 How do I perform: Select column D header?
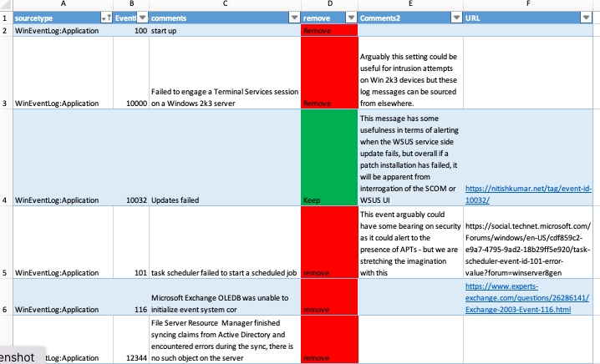pos(330,4)
